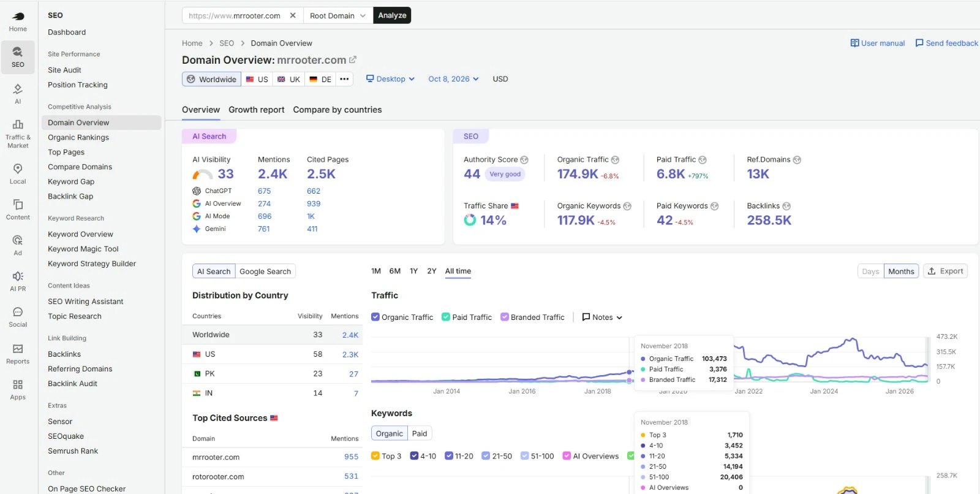Filter by the US database
This screenshot has width=980, height=494.
pyautogui.click(x=257, y=79)
